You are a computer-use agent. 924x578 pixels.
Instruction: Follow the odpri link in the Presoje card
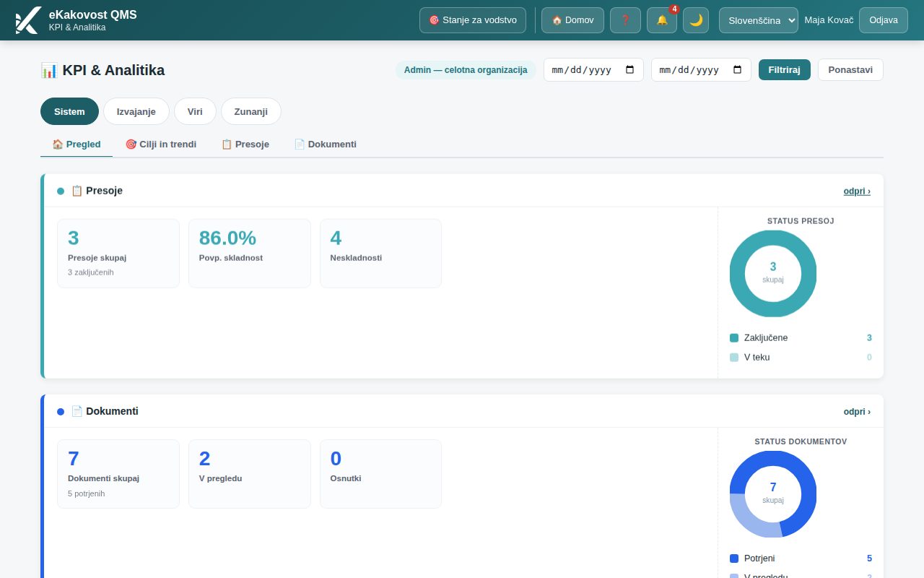pyautogui.click(x=857, y=191)
